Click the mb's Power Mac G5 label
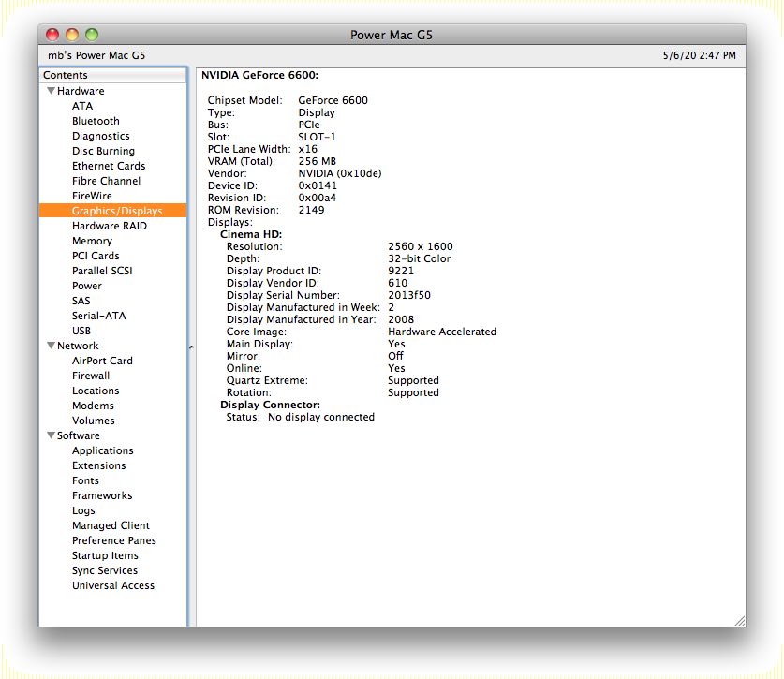 pyautogui.click(x=96, y=55)
